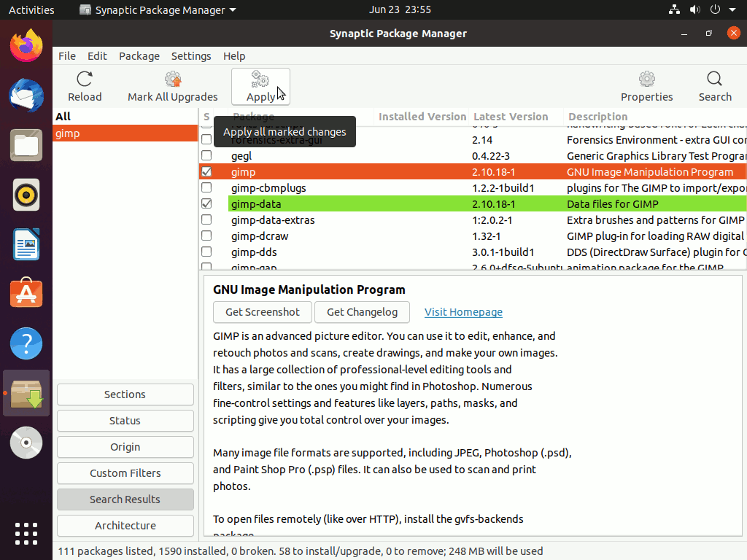747x560 pixels.
Task: Toggle the gimp-data package checkbox
Action: [206, 203]
